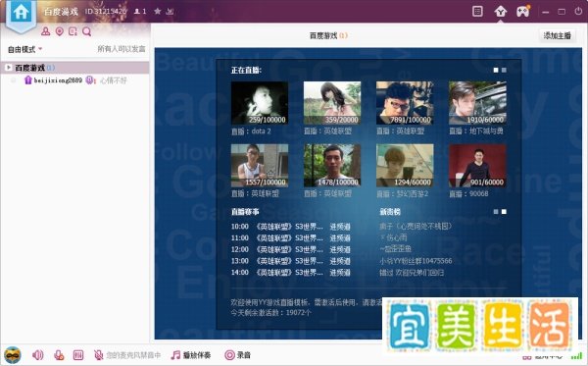Expand the 百度游戏 channel tree node
The height and width of the screenshot is (366, 588).
pyautogui.click(x=8, y=68)
